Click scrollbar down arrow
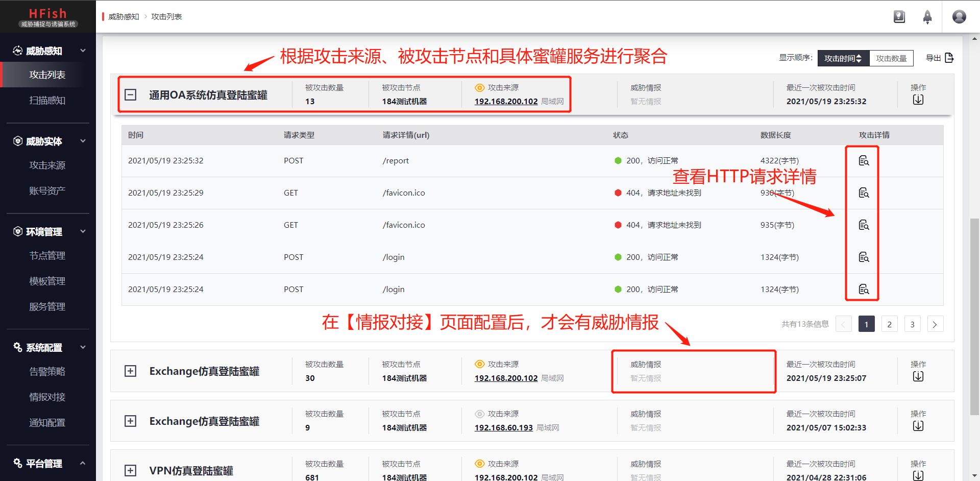Image resolution: width=980 pixels, height=481 pixels. pyautogui.click(x=975, y=476)
